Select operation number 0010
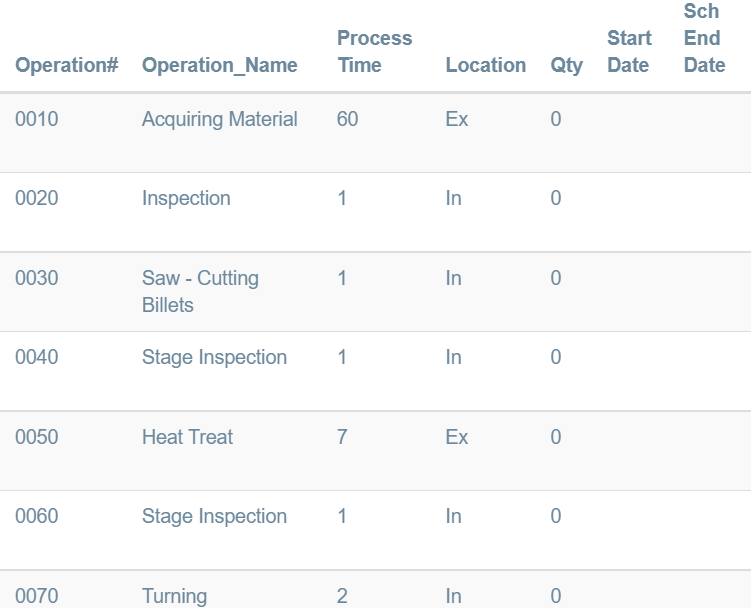 [x=37, y=119]
